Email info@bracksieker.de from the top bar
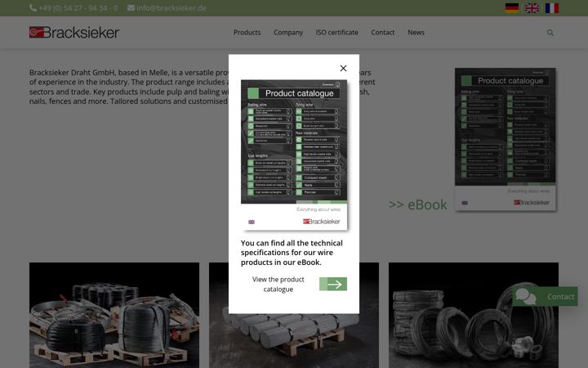 pos(171,8)
